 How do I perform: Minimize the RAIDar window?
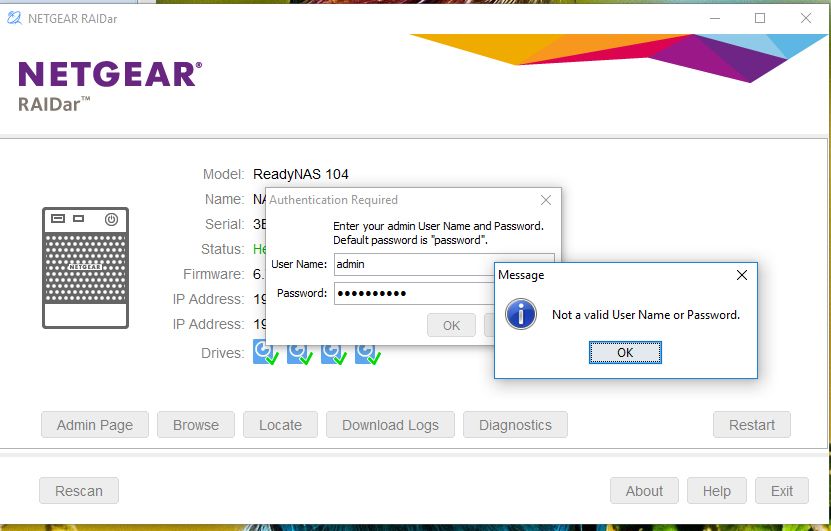[x=715, y=18]
